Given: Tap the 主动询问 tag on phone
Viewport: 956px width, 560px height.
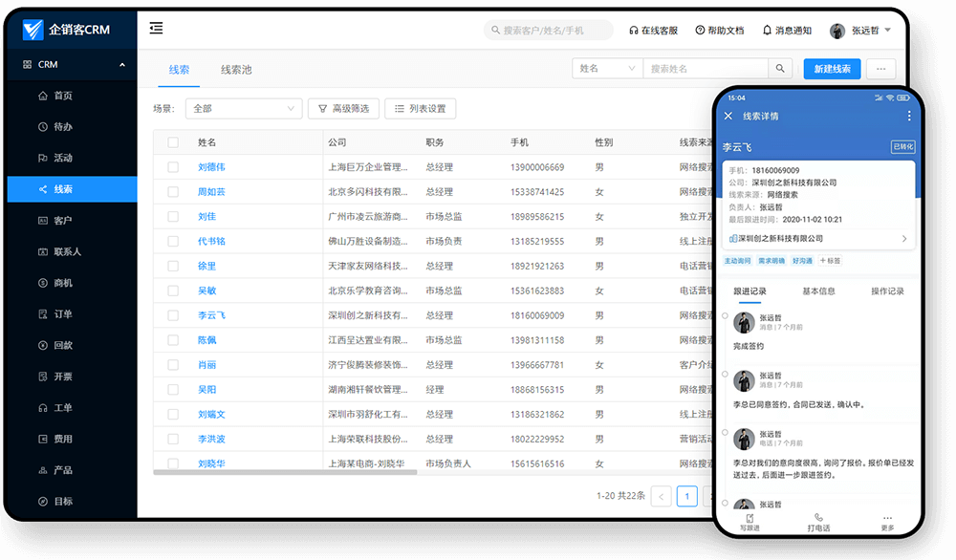Looking at the screenshot, I should (x=737, y=261).
